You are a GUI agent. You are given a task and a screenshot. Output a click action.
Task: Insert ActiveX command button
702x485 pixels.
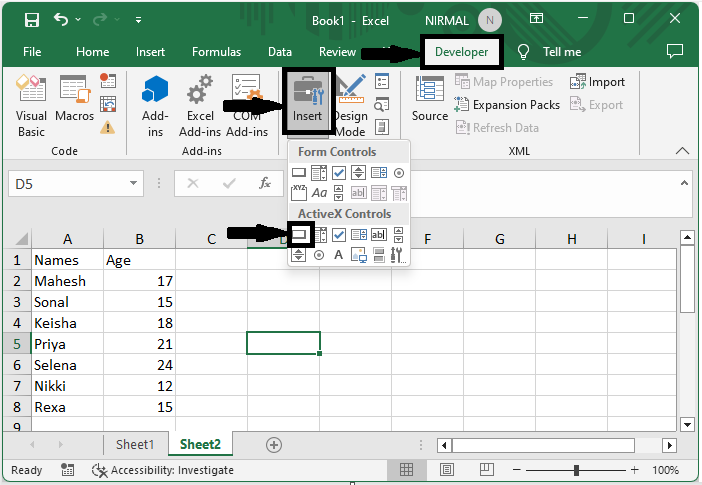click(300, 234)
